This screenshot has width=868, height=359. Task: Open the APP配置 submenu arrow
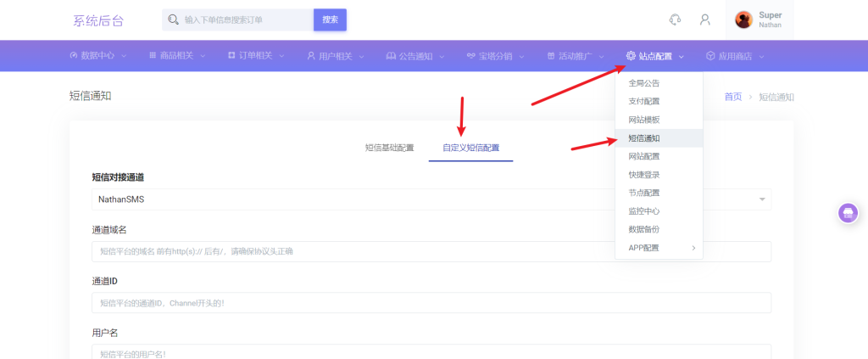pyautogui.click(x=693, y=248)
